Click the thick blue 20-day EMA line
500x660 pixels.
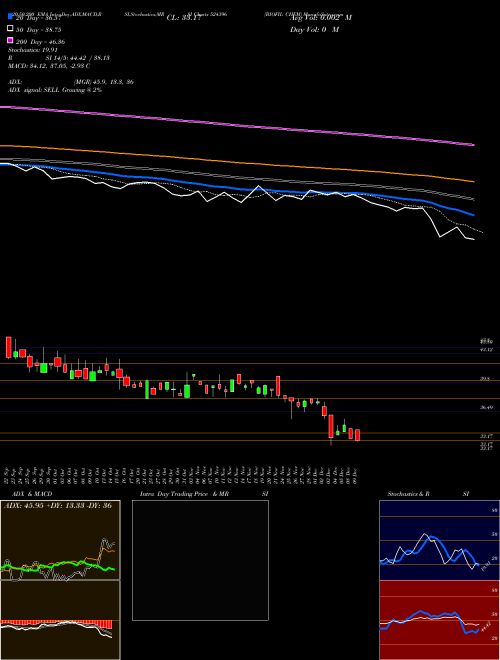pos(237,189)
